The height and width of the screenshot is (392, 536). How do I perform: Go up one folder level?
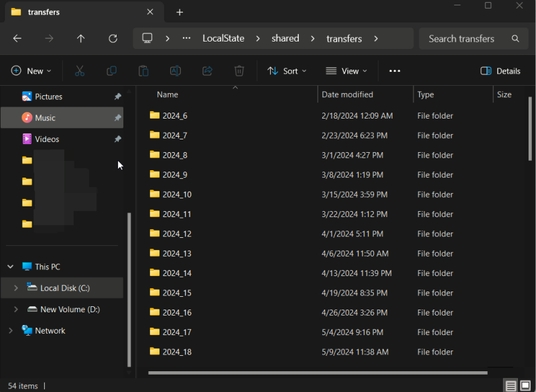coord(81,38)
